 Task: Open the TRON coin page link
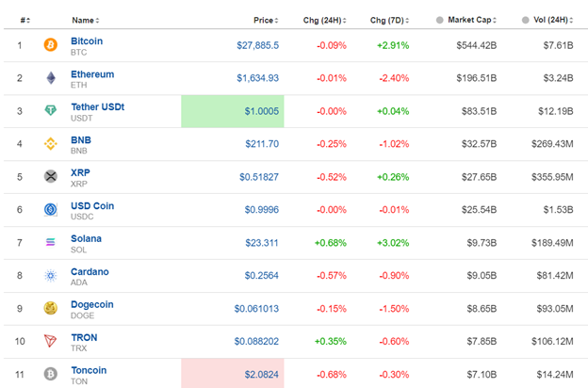pos(84,337)
